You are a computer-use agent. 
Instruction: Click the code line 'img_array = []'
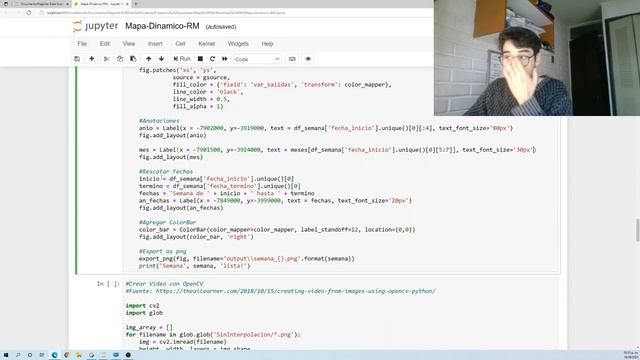(149, 327)
